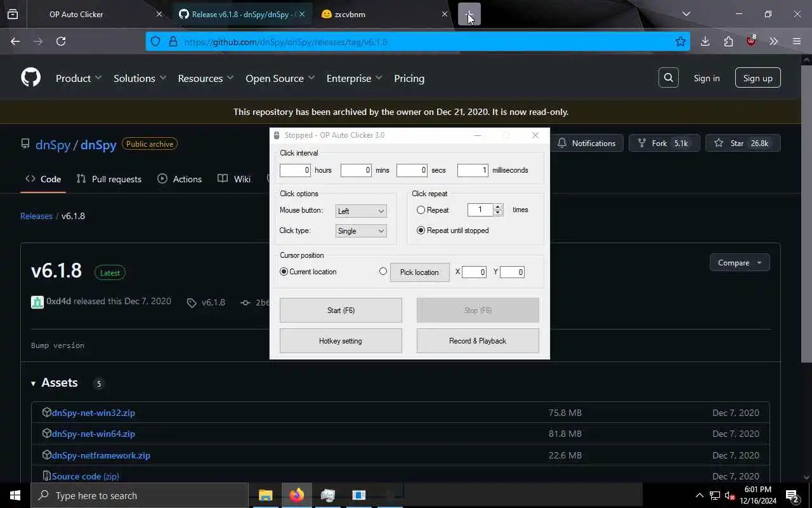The height and width of the screenshot is (508, 812).
Task: Expand the Solutions menu
Action: pyautogui.click(x=140, y=78)
